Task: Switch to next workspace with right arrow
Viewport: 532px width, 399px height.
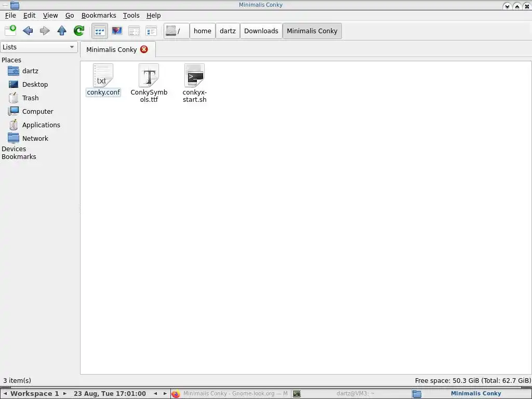Action: tap(65, 394)
